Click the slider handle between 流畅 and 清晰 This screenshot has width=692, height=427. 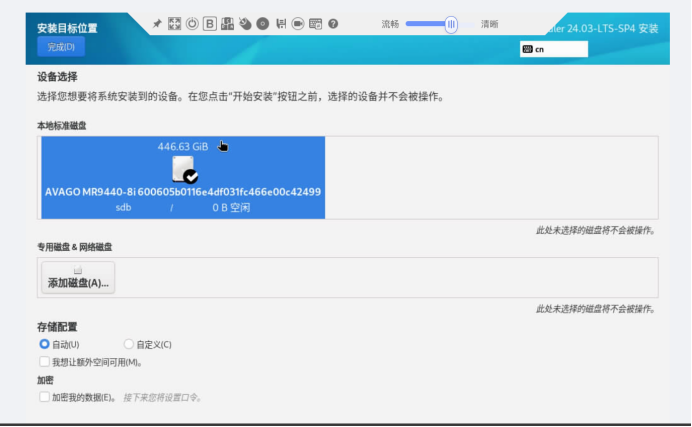451,24
